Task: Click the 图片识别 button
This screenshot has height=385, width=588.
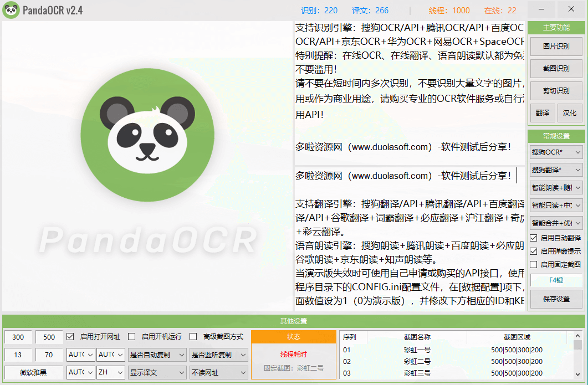Action: 556,47
